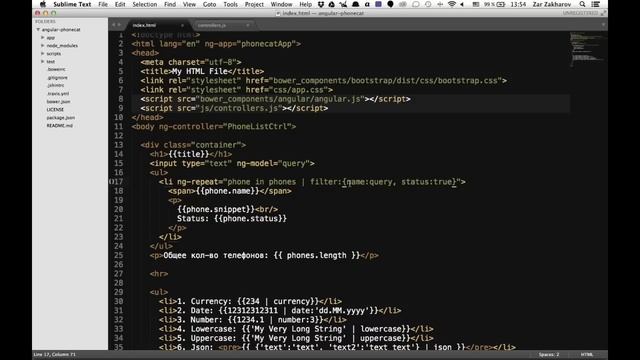Click the phones.length paragraph line
This screenshot has height=360, width=640.
coord(264,256)
